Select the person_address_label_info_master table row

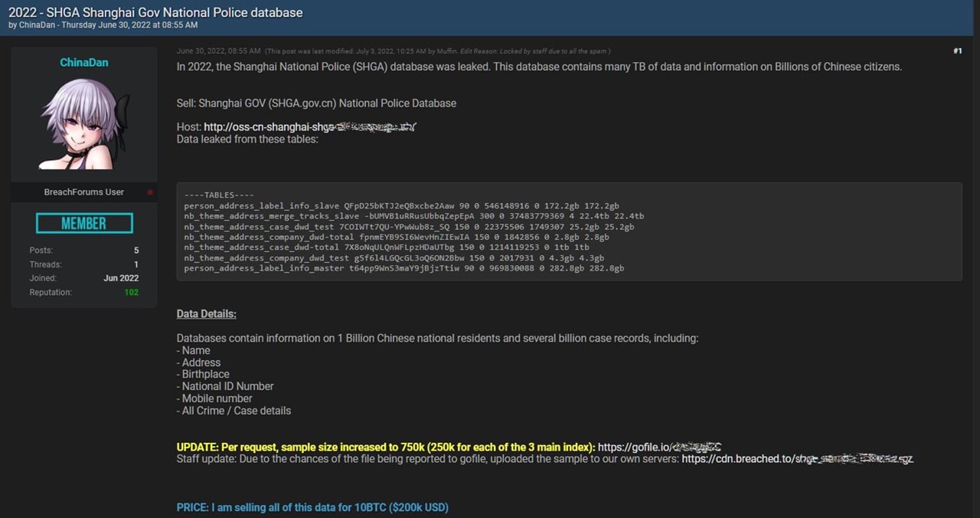(x=404, y=268)
